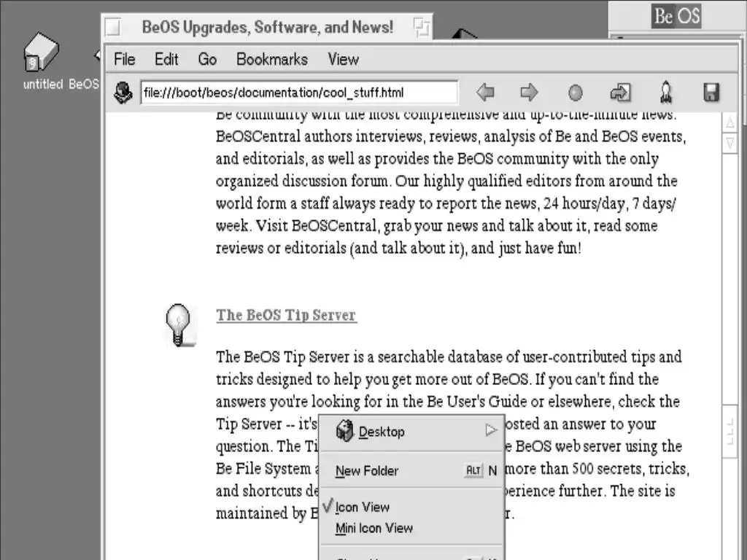
Task: Reload the page with the reload icon
Action: click(x=620, y=93)
